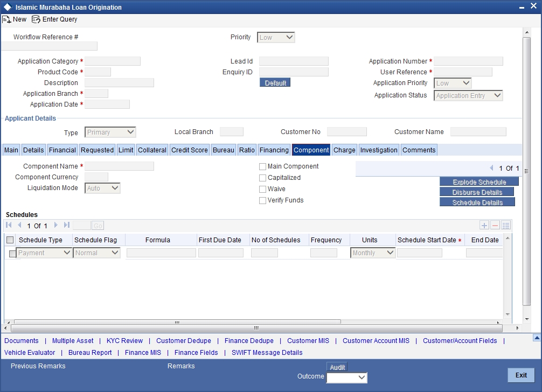Switch to the Investigation tab
The height and width of the screenshot is (392, 542).
coord(379,150)
